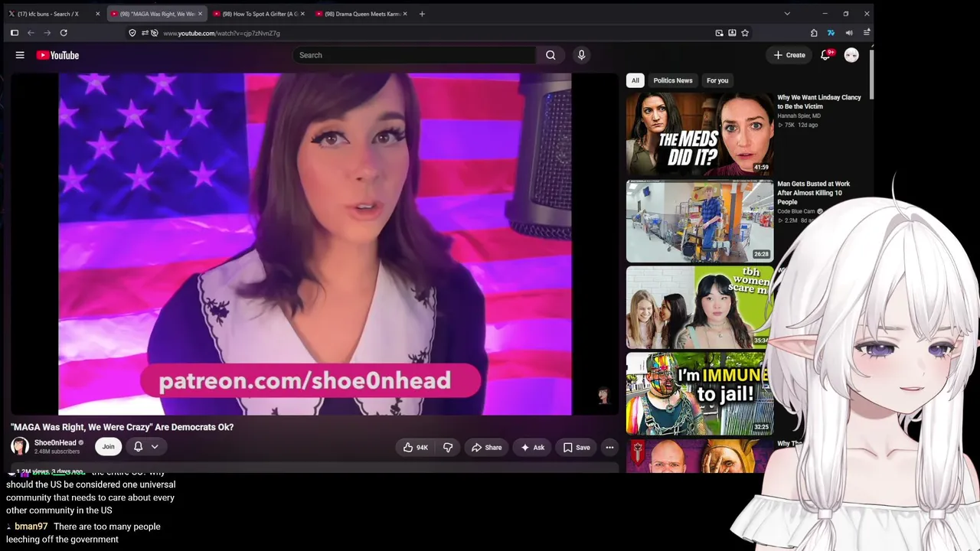Open 'THE MEDS DID IT?' video thumbnail
This screenshot has width=980, height=551.
pos(700,135)
